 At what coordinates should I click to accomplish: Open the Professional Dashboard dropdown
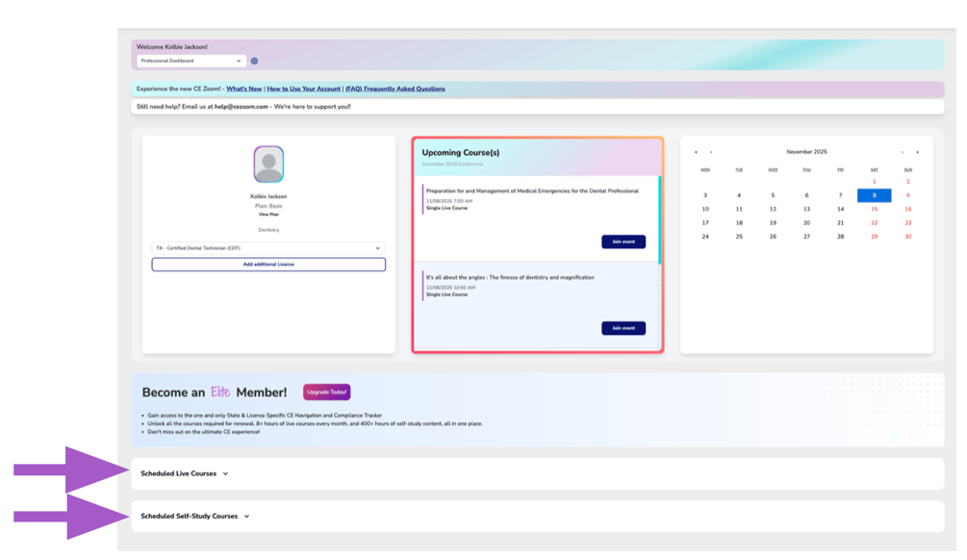click(191, 61)
